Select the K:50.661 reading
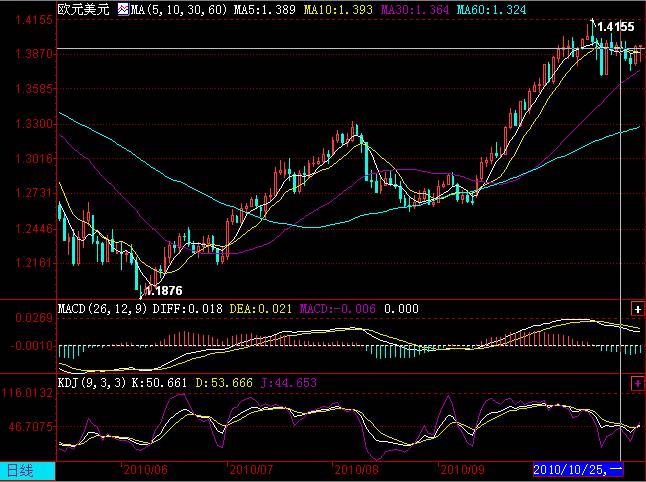The image size is (646, 482). [x=159, y=383]
